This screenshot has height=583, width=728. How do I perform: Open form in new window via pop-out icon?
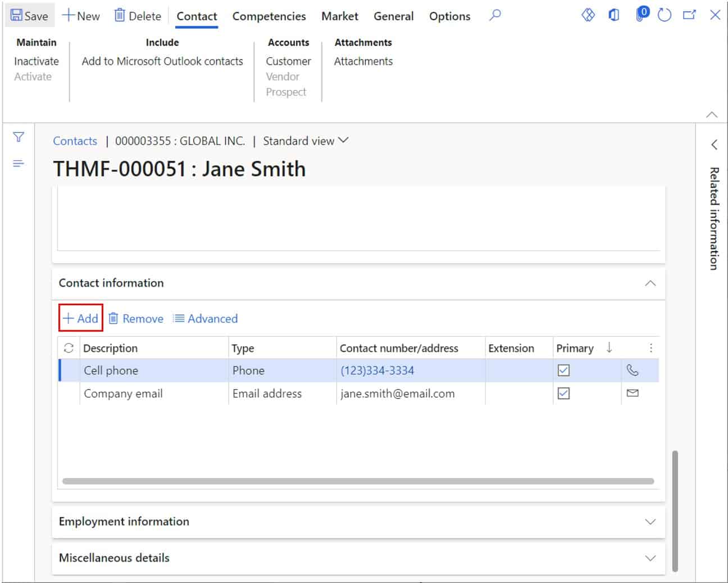(x=689, y=15)
